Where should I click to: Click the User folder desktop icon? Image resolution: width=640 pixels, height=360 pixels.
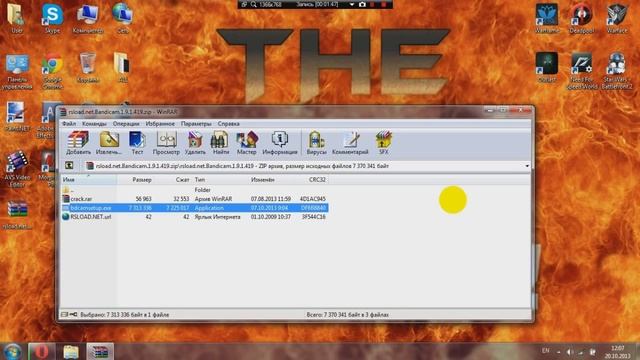17,18
